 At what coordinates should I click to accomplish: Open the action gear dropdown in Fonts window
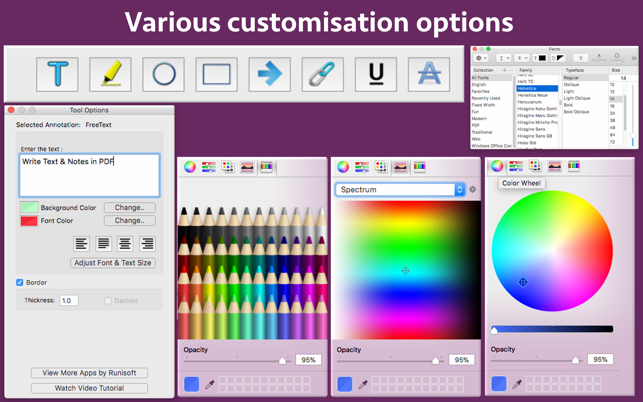tap(483, 58)
